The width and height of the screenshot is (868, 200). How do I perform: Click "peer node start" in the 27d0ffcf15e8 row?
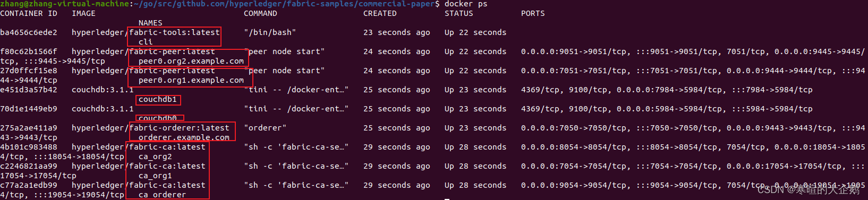[284, 71]
